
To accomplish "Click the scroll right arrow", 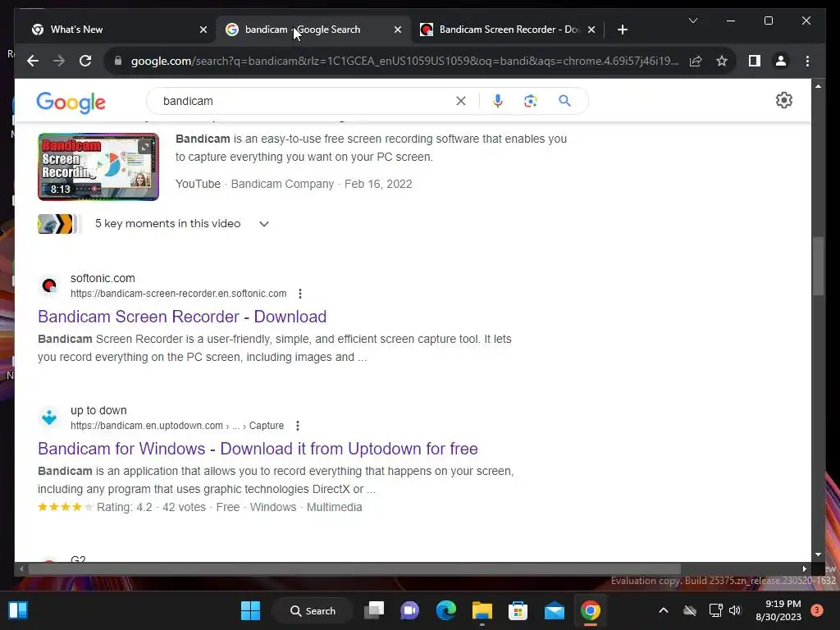I will coord(804,569).
